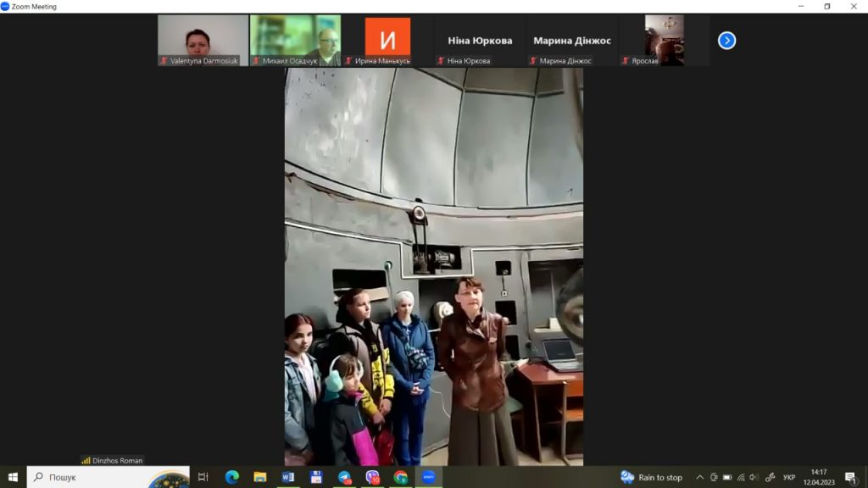Launch Microsoft Edge from taskbar

[x=231, y=477]
